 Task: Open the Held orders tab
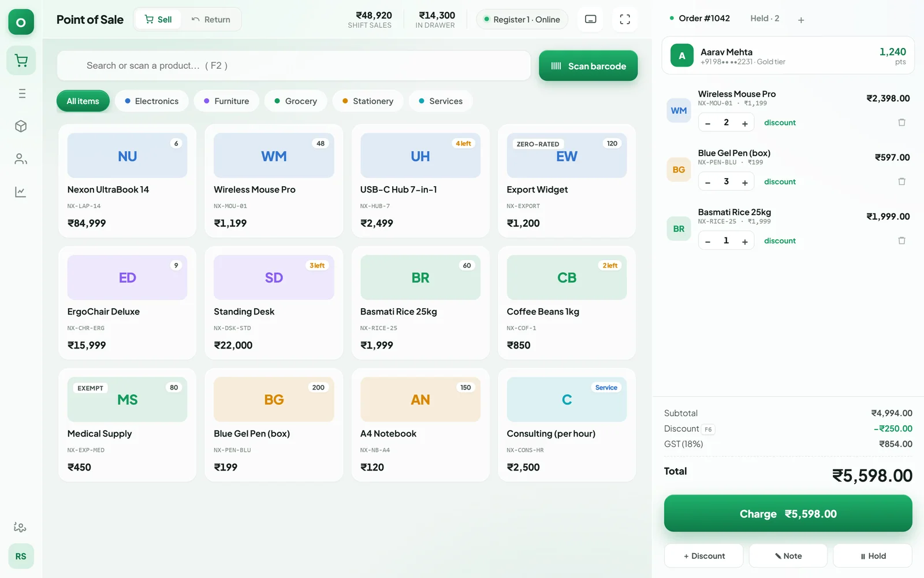tap(765, 18)
